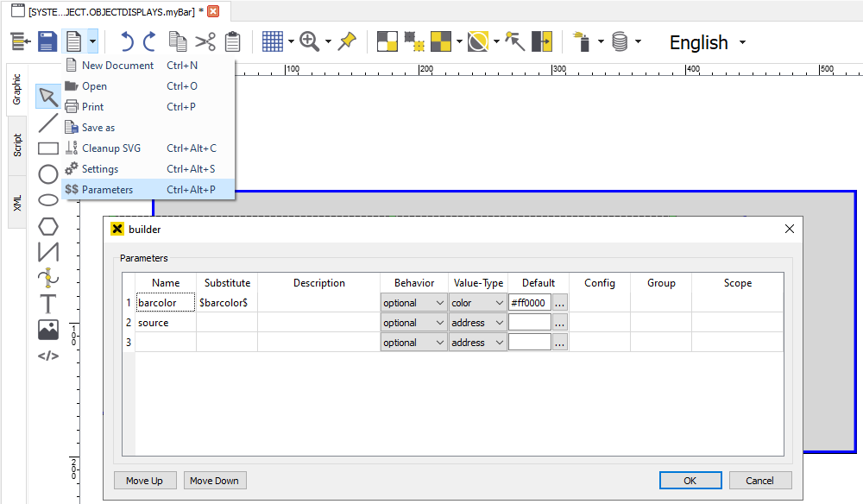
Task: Select the Rectangle drawing tool
Action: coord(47,148)
